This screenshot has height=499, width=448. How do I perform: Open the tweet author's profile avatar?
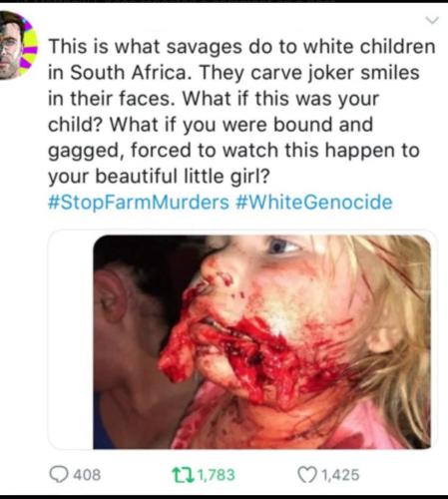pos(15,45)
